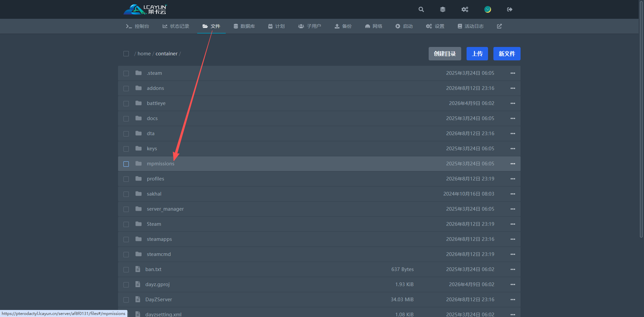Open admin settings gears icon in header
Viewport: 644px width, 317px height.
pos(465,9)
